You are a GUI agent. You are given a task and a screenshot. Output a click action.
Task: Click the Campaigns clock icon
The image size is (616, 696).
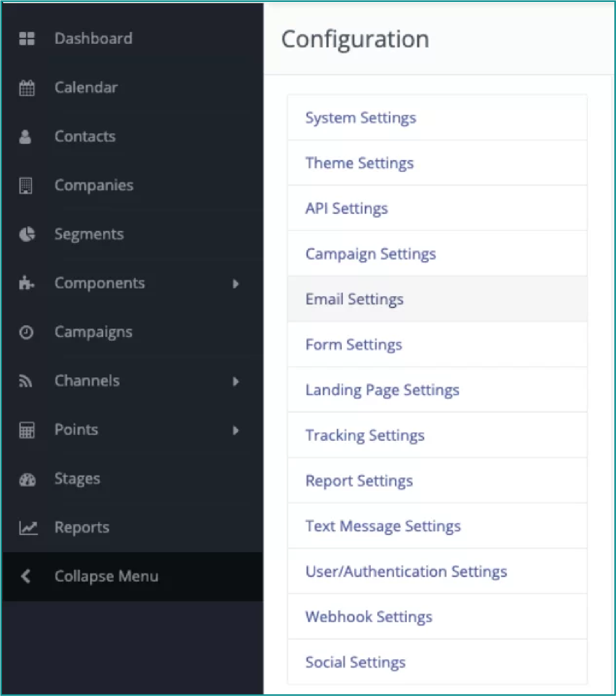pos(26,332)
